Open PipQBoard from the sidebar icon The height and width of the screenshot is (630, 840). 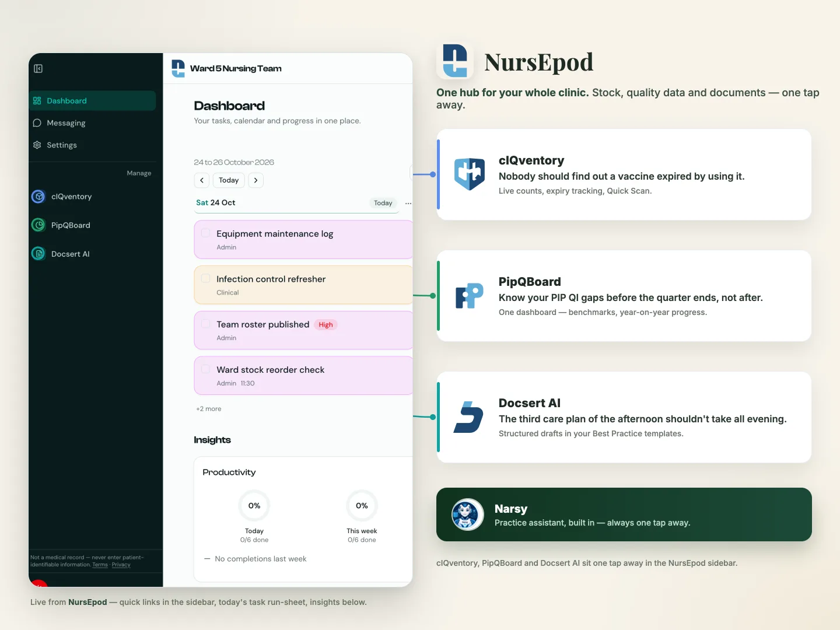(x=38, y=225)
